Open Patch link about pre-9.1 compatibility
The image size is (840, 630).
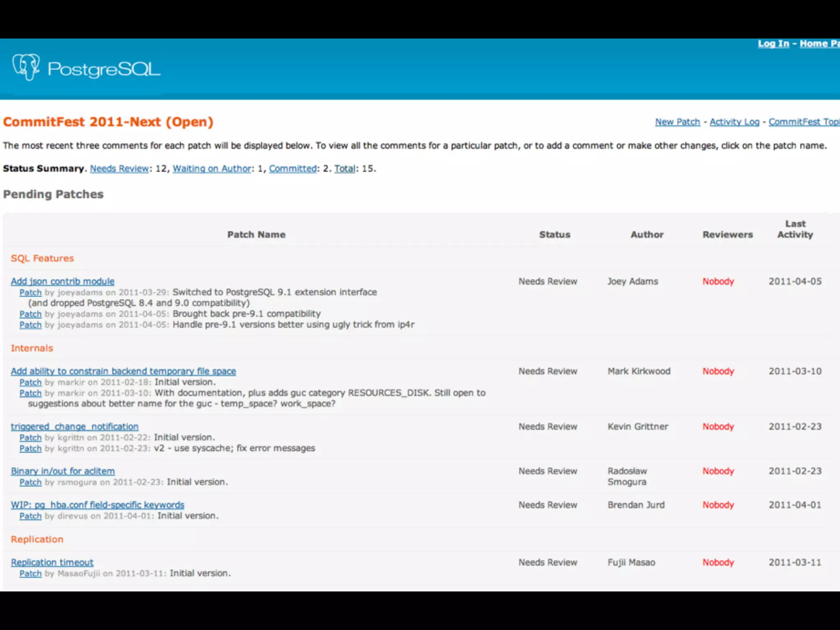click(x=30, y=314)
